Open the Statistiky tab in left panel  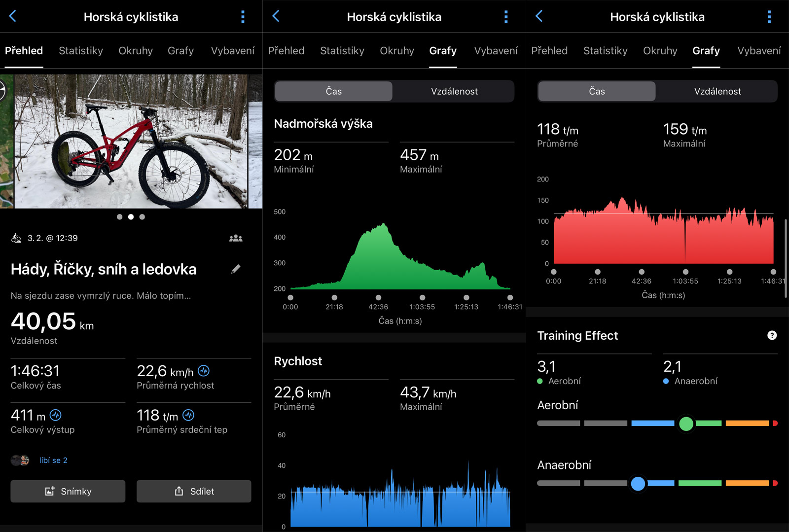click(x=81, y=51)
